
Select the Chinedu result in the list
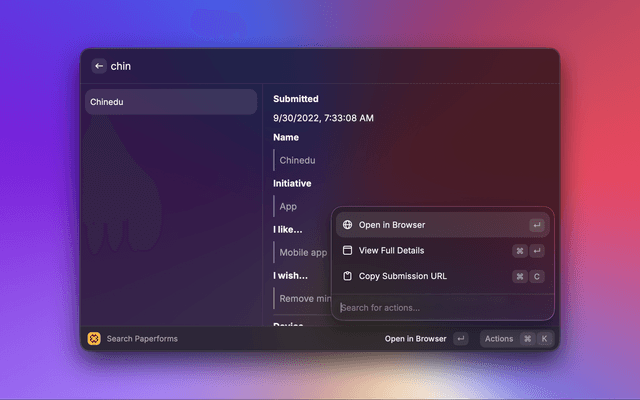[x=170, y=102]
